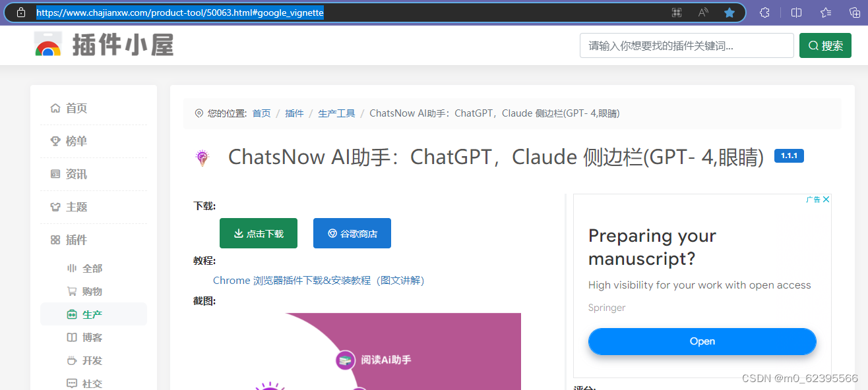
Task: Click the 插件小屋 site logo
Action: 104,45
